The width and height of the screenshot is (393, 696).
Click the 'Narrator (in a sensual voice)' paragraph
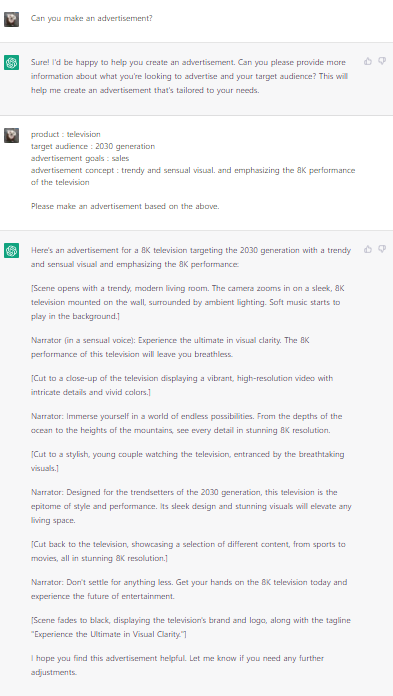point(171,347)
